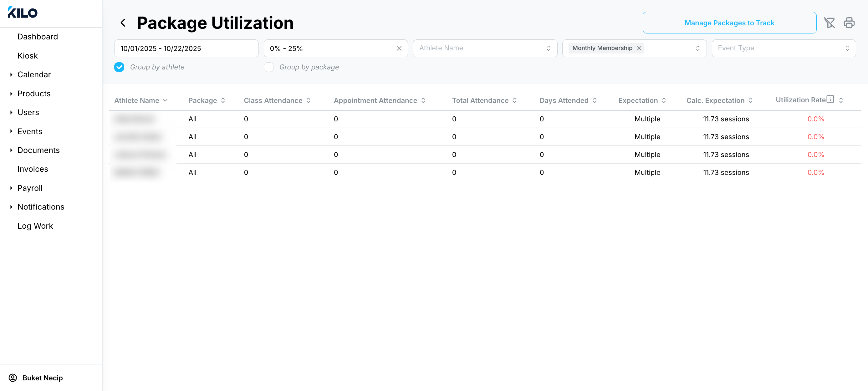Click the date range field 10/01/2025 - 10/22/2025
This screenshot has height=391, width=868.
(186, 48)
